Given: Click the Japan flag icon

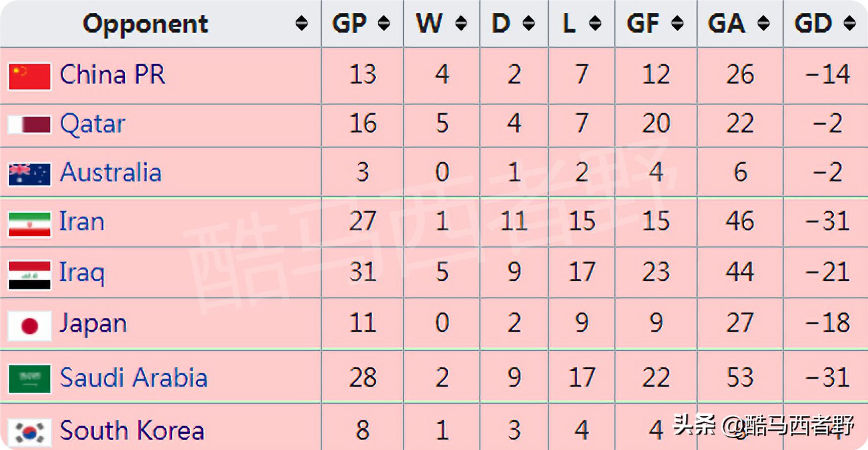Looking at the screenshot, I should [x=29, y=326].
